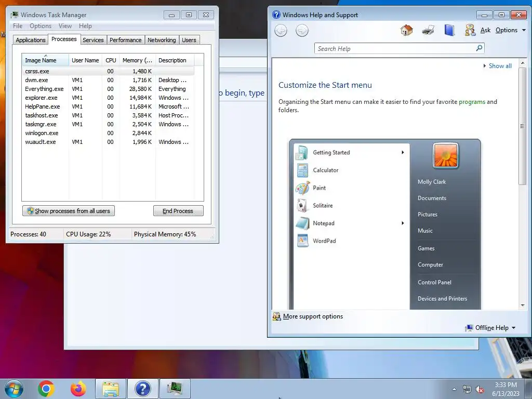
Task: Click the Help window vertical scrollbar thumb
Action: tap(522, 126)
